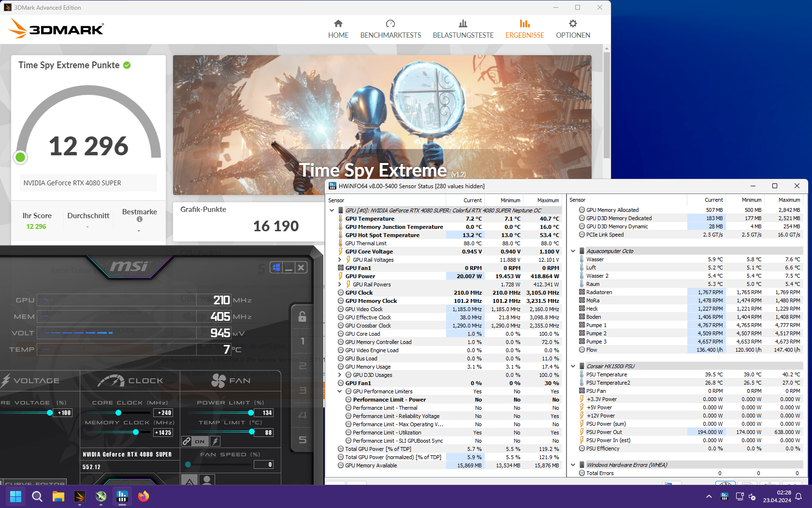Click the Windows-logo startup button in MSI Afterburner
The width and height of the screenshot is (812, 508).
pyautogui.click(x=276, y=267)
